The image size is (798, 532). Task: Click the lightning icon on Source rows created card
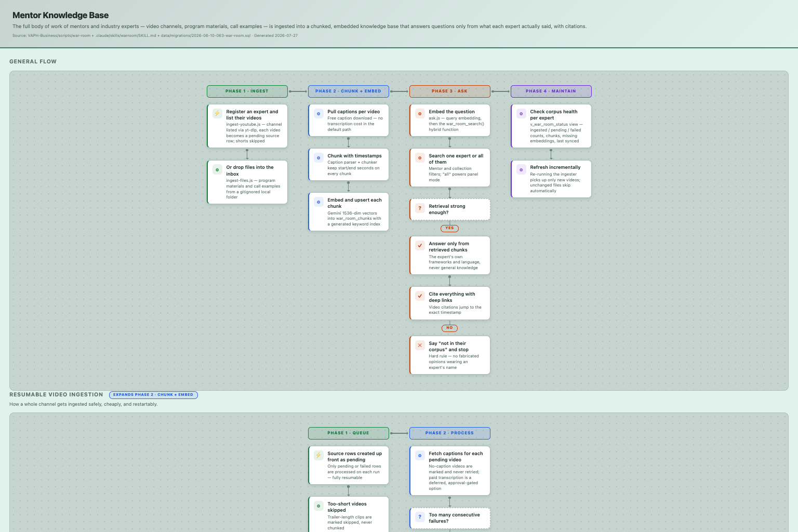tap(318, 455)
